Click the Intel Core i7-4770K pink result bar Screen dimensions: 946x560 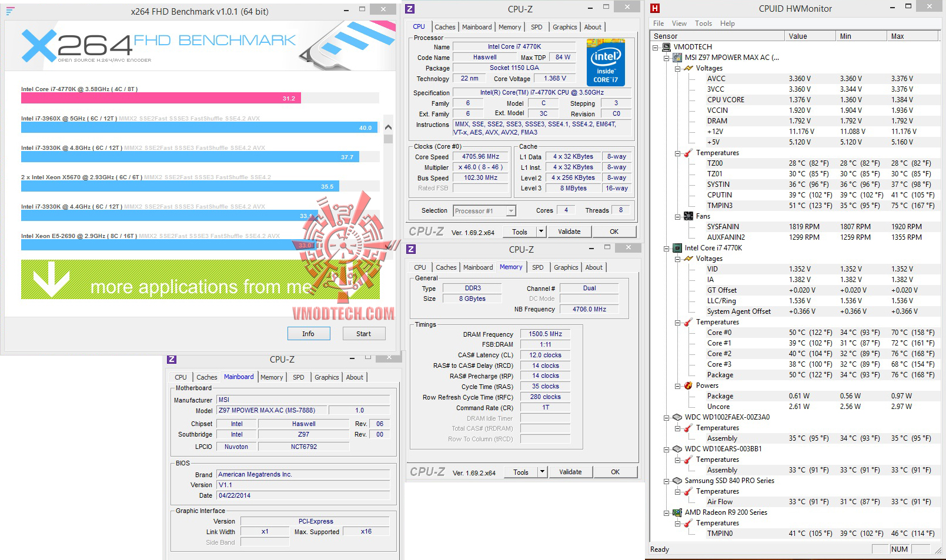click(x=161, y=98)
